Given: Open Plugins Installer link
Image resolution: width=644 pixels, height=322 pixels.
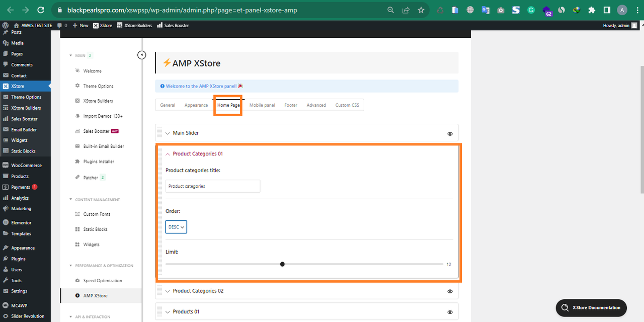Looking at the screenshot, I should (99, 162).
